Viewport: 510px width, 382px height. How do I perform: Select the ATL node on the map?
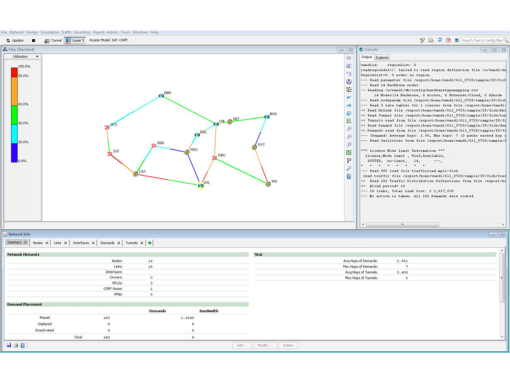[200, 185]
